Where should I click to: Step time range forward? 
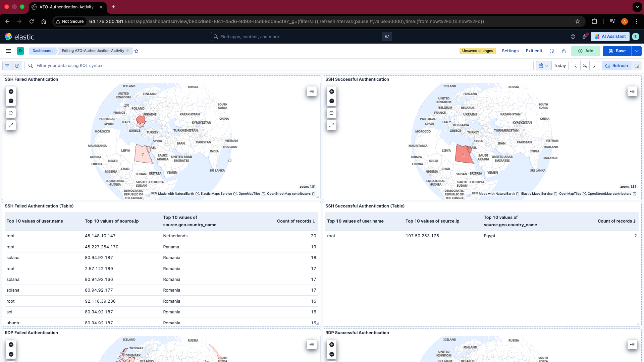(x=594, y=66)
